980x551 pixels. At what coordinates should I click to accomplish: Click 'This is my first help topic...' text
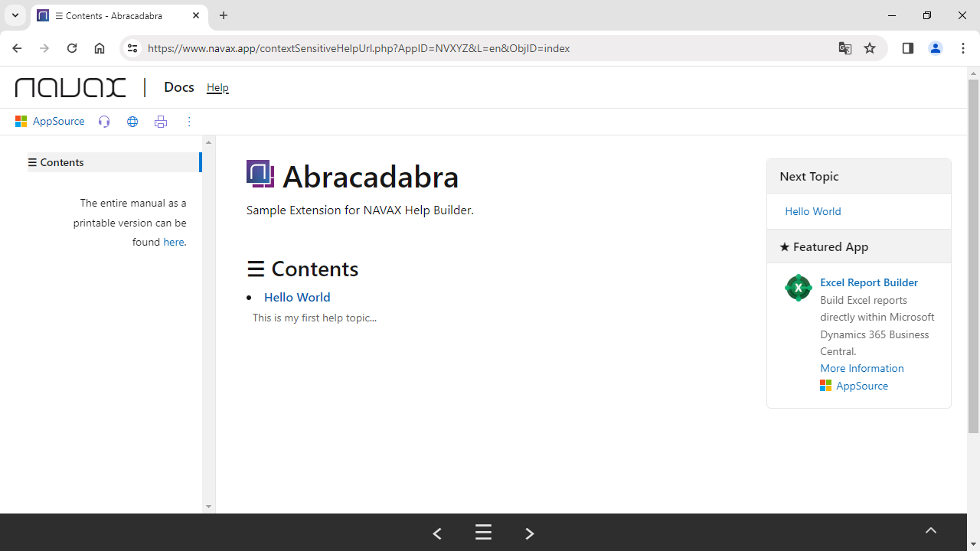(315, 318)
